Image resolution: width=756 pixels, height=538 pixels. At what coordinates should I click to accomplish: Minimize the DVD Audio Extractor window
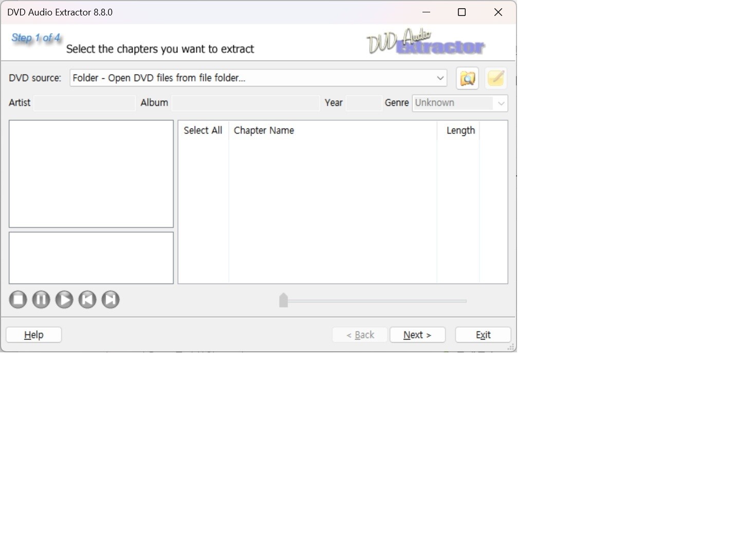pyautogui.click(x=426, y=12)
